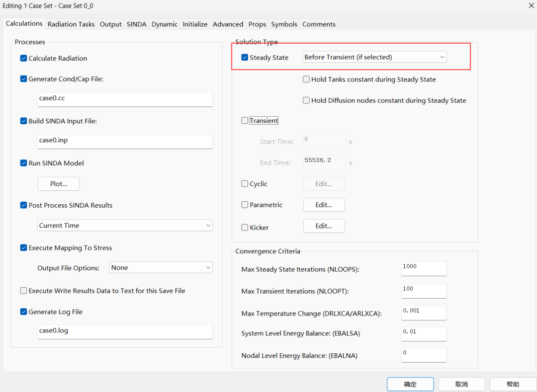
Task: Click the 取消 cancel button
Action: pyautogui.click(x=461, y=384)
